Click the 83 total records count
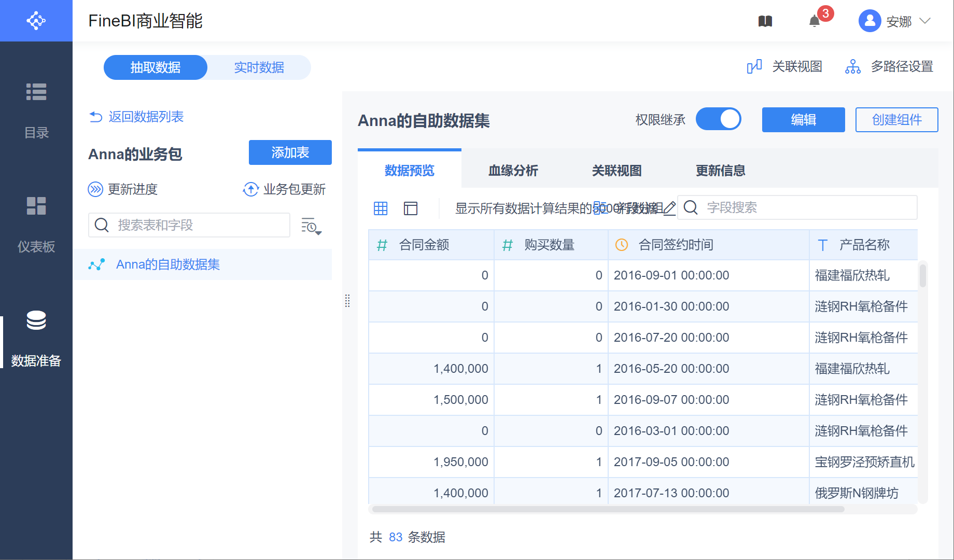The width and height of the screenshot is (954, 560). pyautogui.click(x=396, y=537)
